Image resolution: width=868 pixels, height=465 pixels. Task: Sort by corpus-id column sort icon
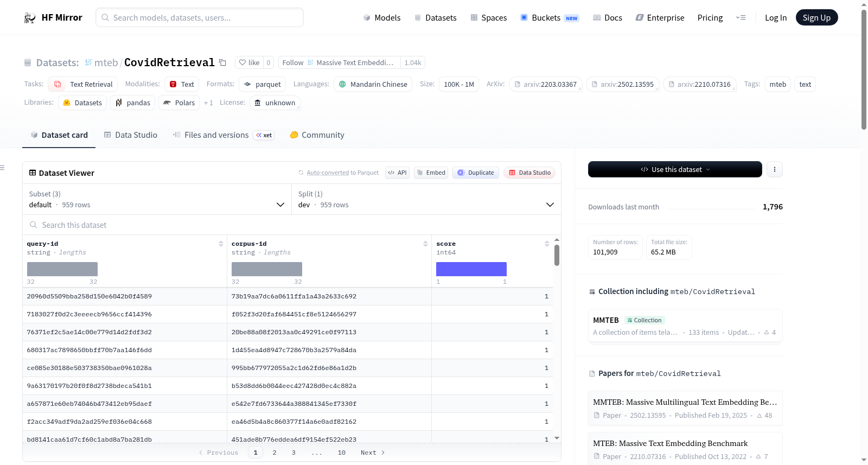425,244
